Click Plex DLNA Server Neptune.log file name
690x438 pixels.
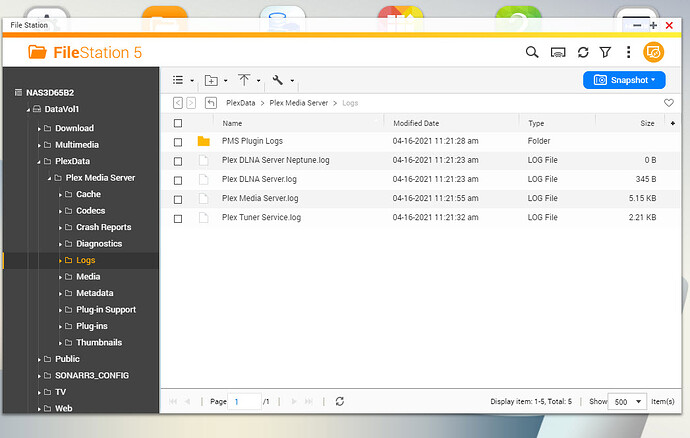pos(275,160)
